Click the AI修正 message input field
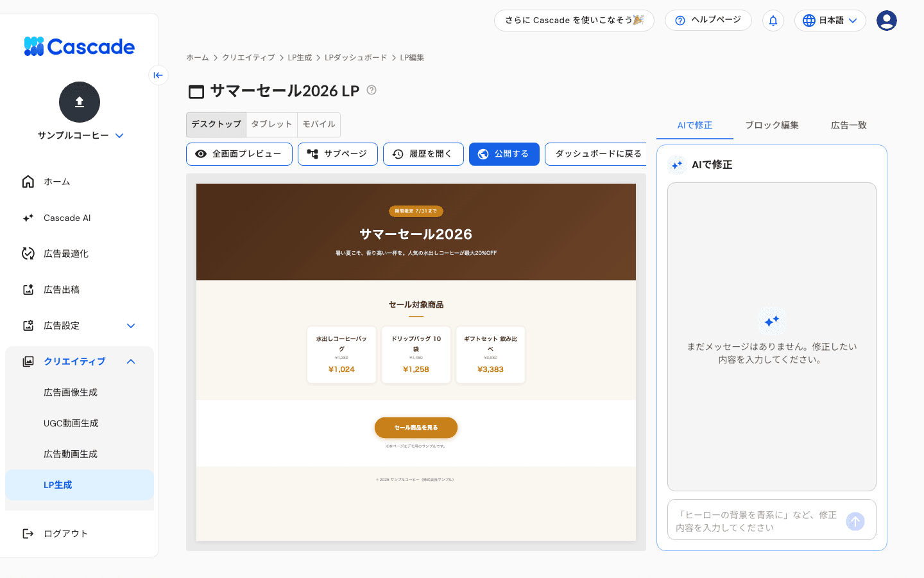The image size is (924, 578). coord(757,521)
